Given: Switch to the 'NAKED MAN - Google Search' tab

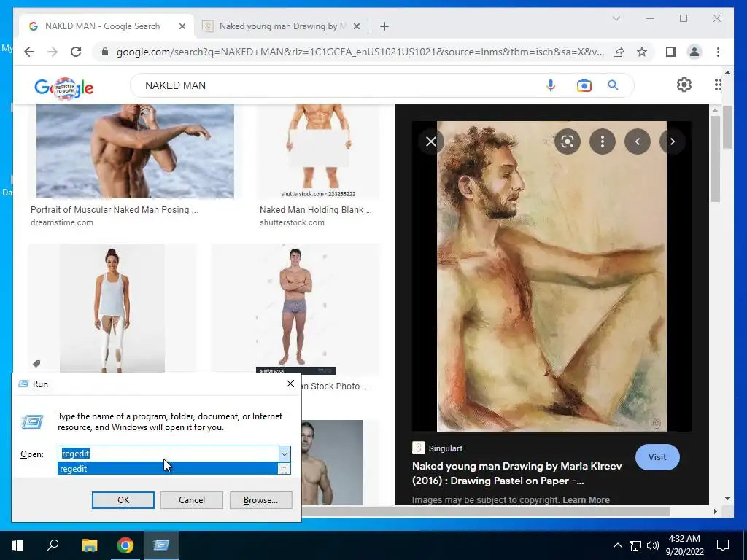Looking at the screenshot, I should tap(102, 26).
